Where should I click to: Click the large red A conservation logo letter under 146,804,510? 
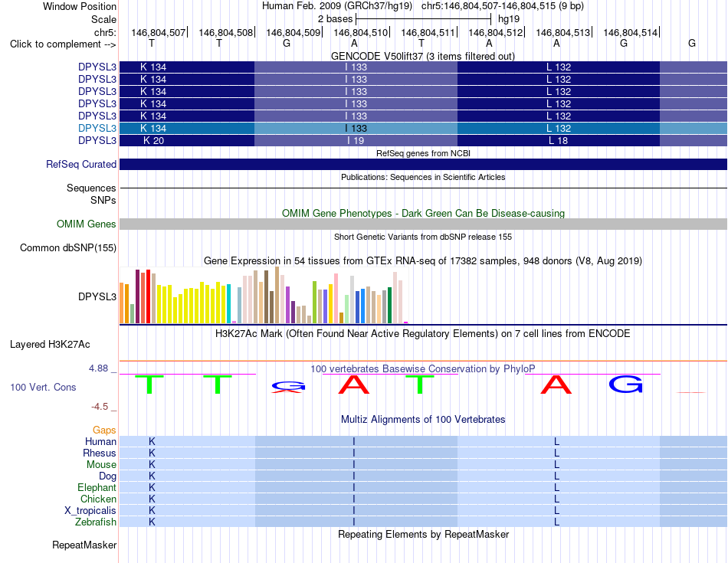pos(354,385)
